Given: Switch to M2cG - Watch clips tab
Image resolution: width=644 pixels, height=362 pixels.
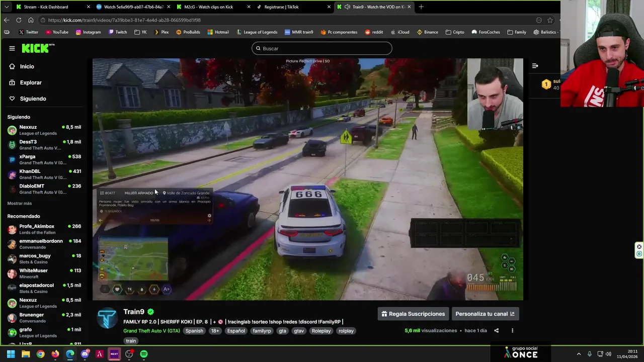Looking at the screenshot, I should click(x=213, y=7).
